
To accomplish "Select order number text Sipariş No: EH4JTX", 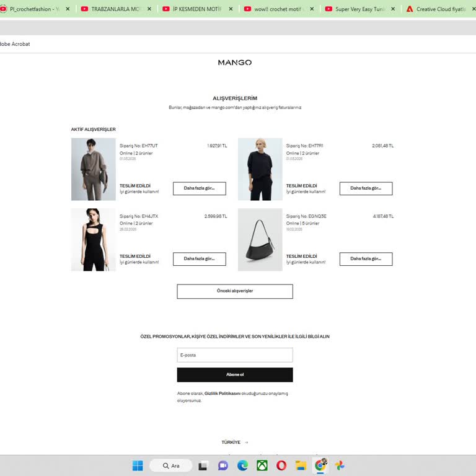I will pyautogui.click(x=139, y=216).
